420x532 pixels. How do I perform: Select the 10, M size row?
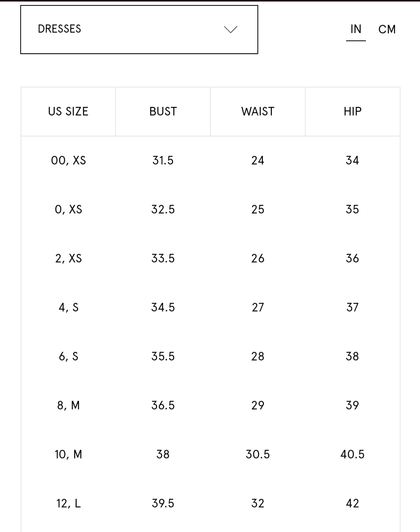(68, 455)
